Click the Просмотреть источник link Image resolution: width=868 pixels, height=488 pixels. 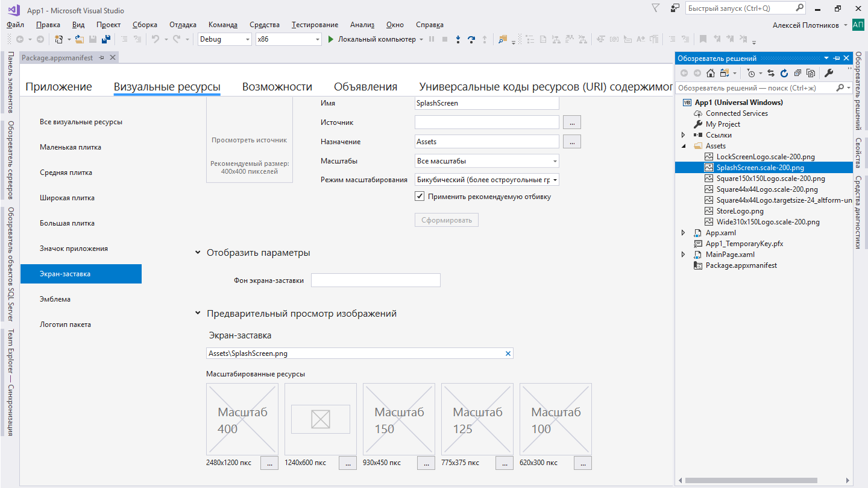click(x=249, y=142)
